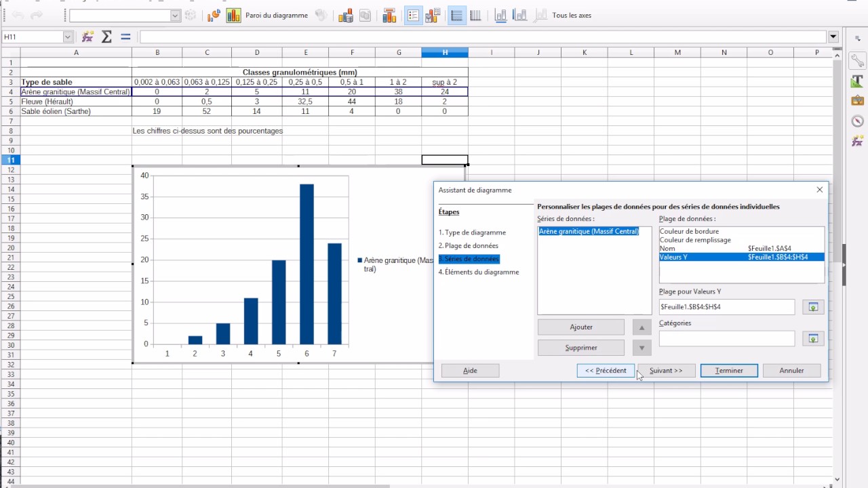Click the formula input line
This screenshot has height=488, width=868.
(483, 37)
